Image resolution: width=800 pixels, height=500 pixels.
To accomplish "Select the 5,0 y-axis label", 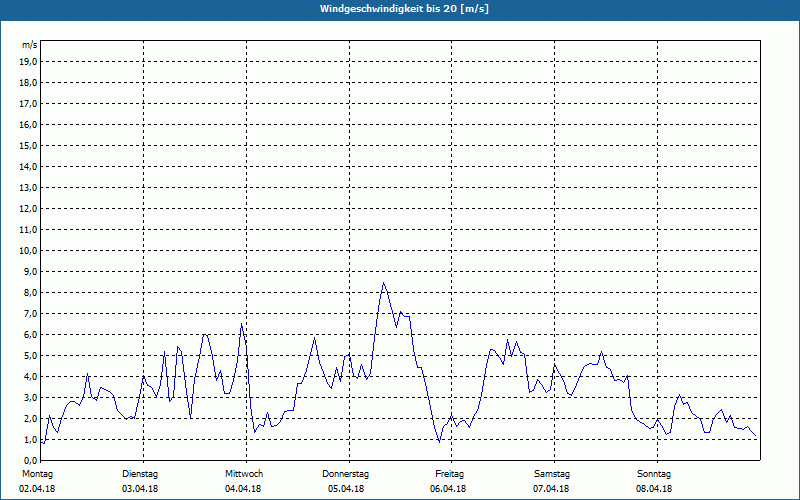I will 31,356.
